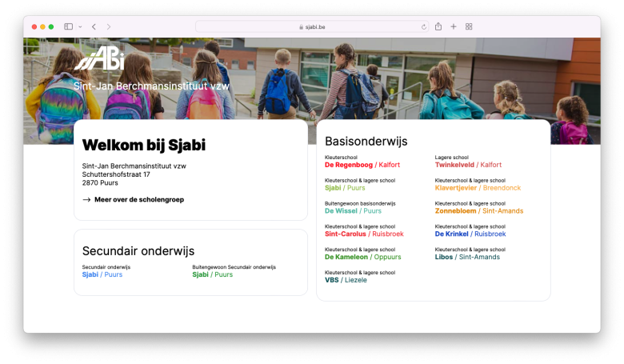Viewport: 624px width, 364px height.
Task: Click the Basisonderwijs heading
Action: pyautogui.click(x=366, y=142)
